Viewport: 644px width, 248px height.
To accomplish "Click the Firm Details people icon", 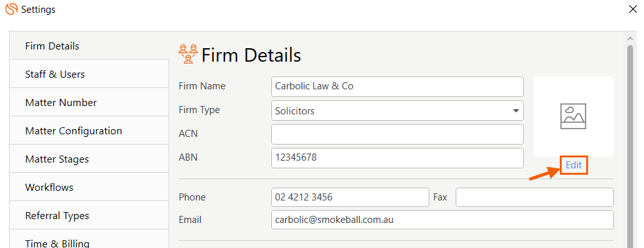I will tap(188, 54).
